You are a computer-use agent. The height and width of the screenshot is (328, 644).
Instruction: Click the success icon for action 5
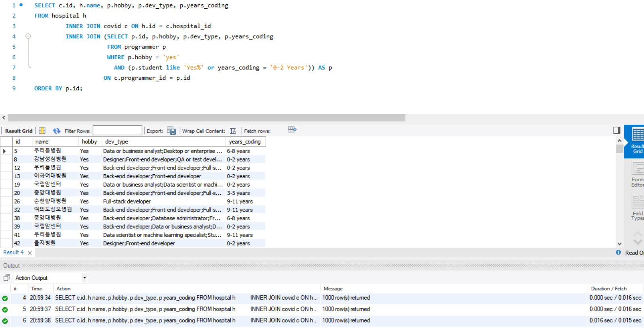[5, 310]
